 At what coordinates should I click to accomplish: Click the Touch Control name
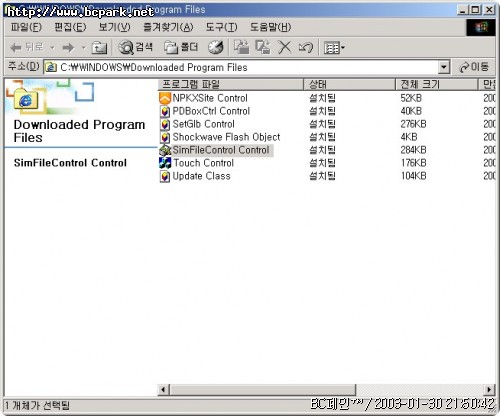click(x=203, y=163)
